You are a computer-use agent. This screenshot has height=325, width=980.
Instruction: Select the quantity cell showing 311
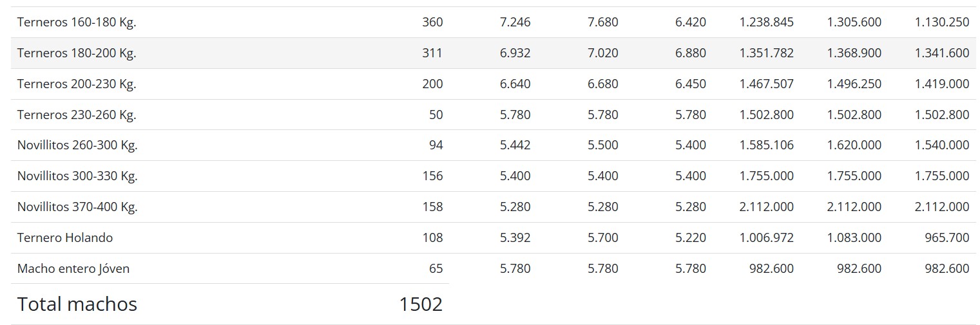coord(432,53)
